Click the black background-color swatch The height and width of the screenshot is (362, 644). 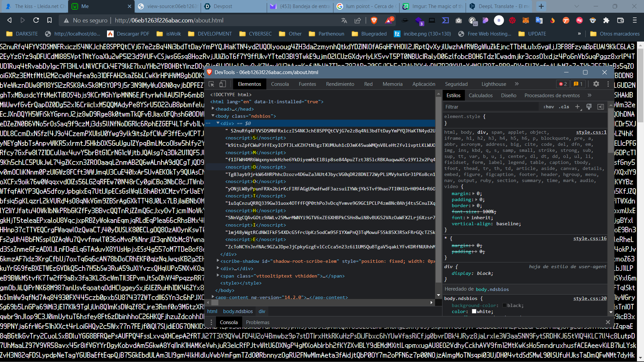click(504, 305)
